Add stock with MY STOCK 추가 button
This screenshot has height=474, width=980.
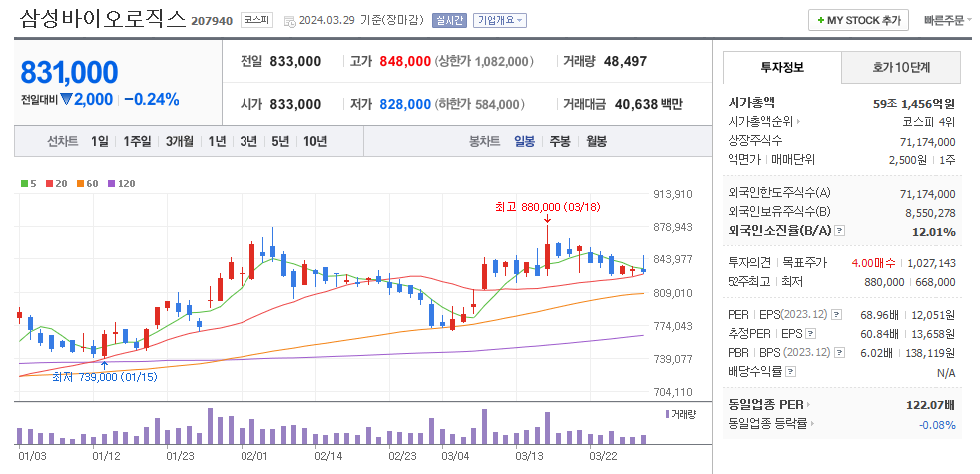858,20
